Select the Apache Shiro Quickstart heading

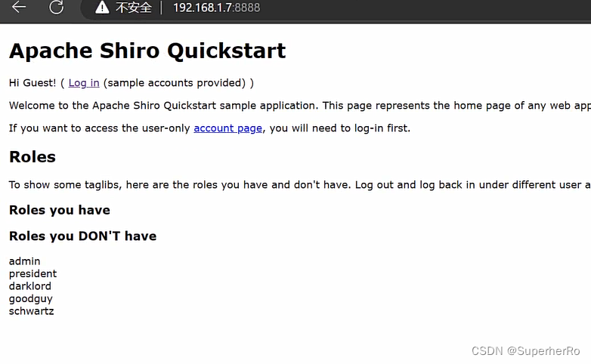tap(147, 51)
